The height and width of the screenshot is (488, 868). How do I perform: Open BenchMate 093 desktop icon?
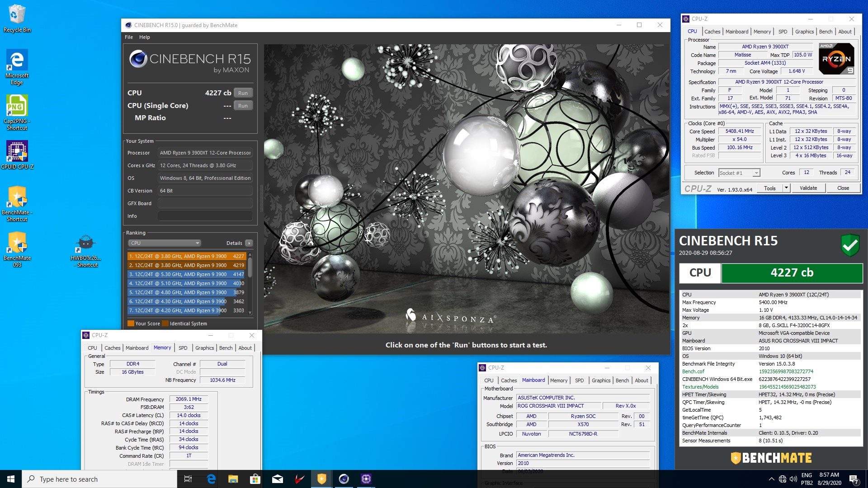[17, 249]
